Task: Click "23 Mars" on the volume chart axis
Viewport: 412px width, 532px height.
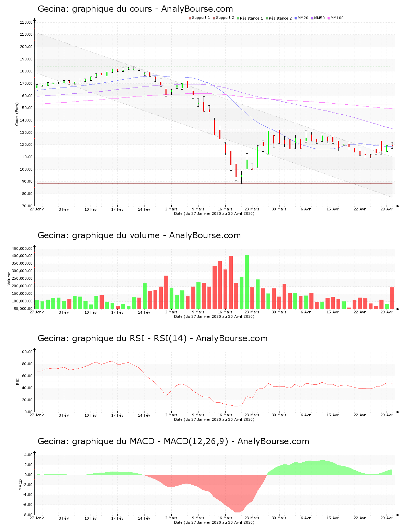Action: coord(252,312)
